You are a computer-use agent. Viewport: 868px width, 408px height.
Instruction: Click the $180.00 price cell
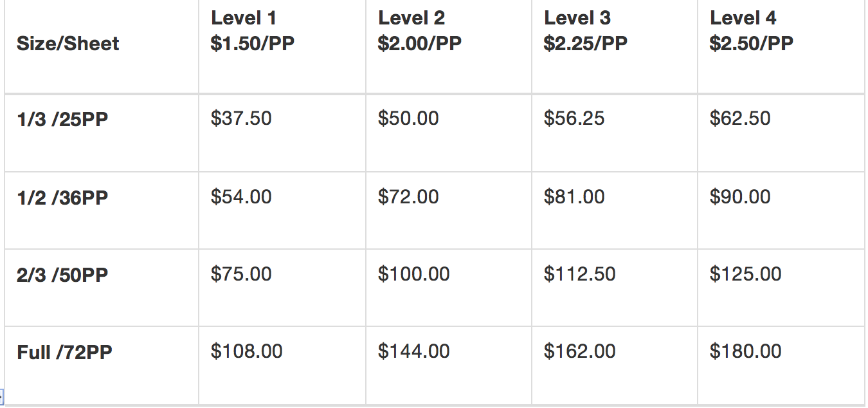(745, 351)
